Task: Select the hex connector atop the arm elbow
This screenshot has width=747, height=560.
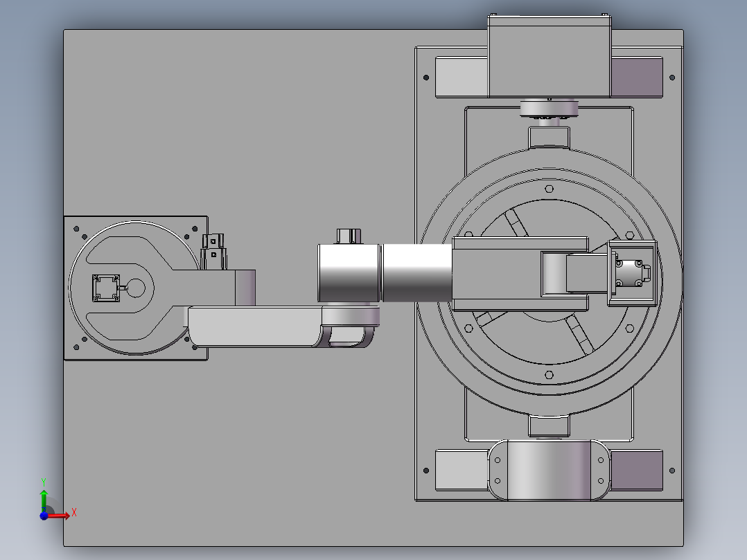Action: [x=349, y=236]
